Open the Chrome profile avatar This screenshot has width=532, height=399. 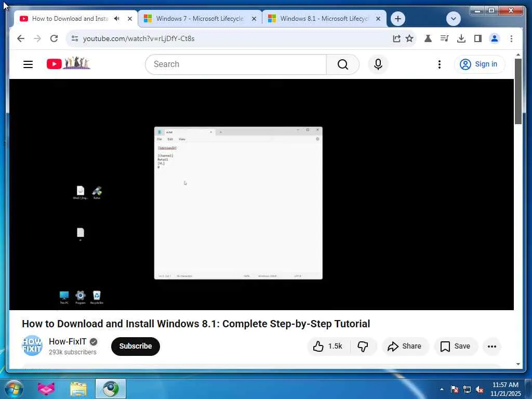tap(495, 38)
